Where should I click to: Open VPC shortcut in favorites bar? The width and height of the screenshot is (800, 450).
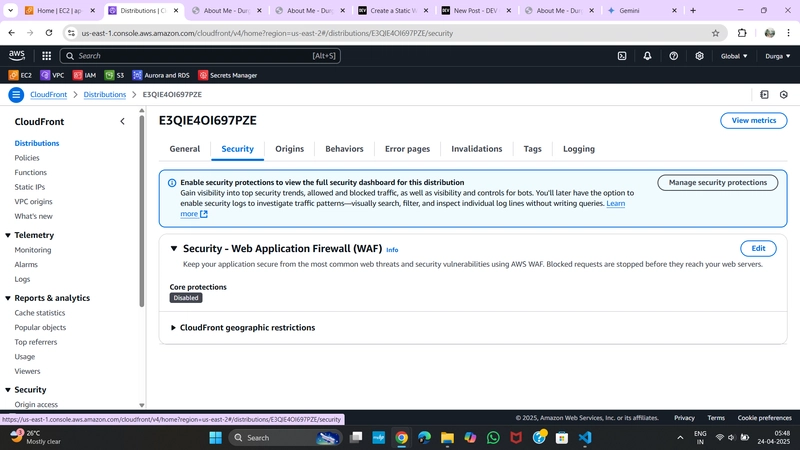(53, 75)
